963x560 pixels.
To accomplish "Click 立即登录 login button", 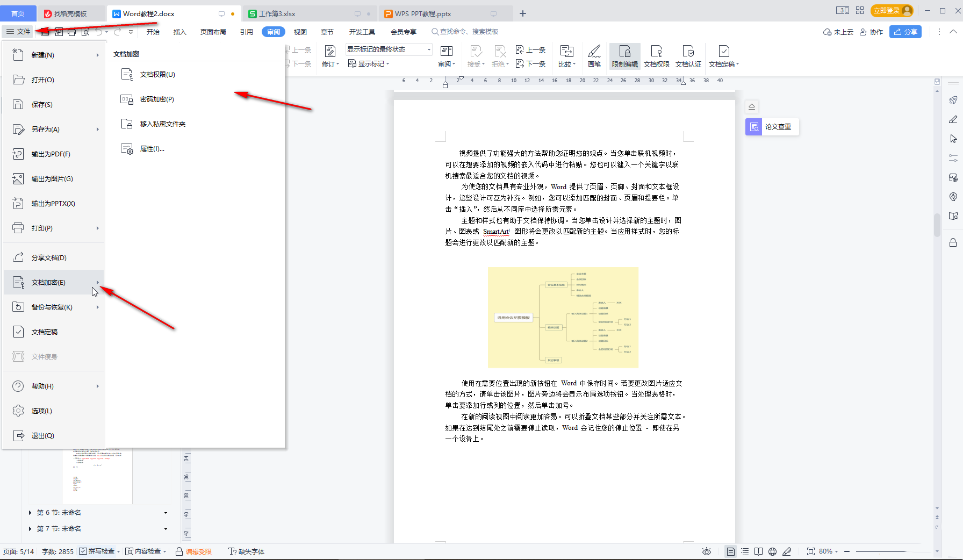I will pos(892,11).
